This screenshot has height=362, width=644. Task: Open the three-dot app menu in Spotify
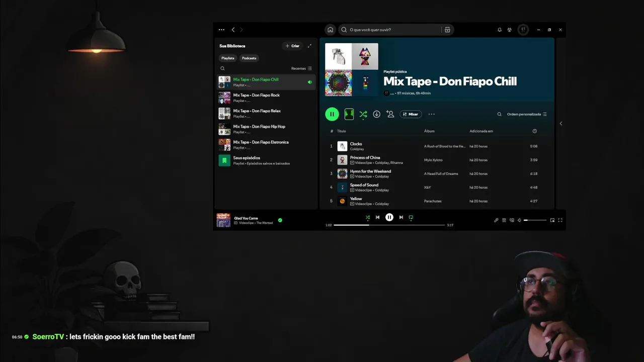pos(221,30)
